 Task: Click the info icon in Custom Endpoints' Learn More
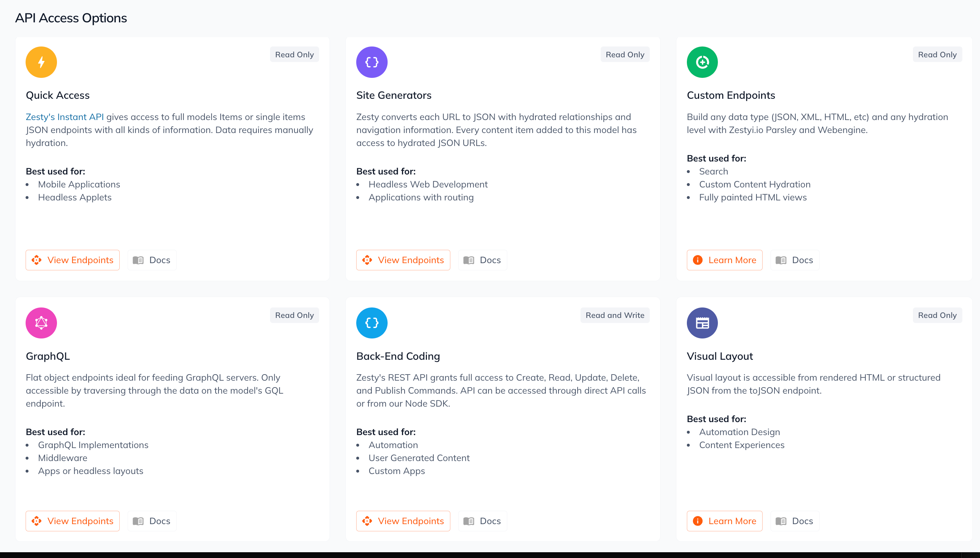[698, 260]
